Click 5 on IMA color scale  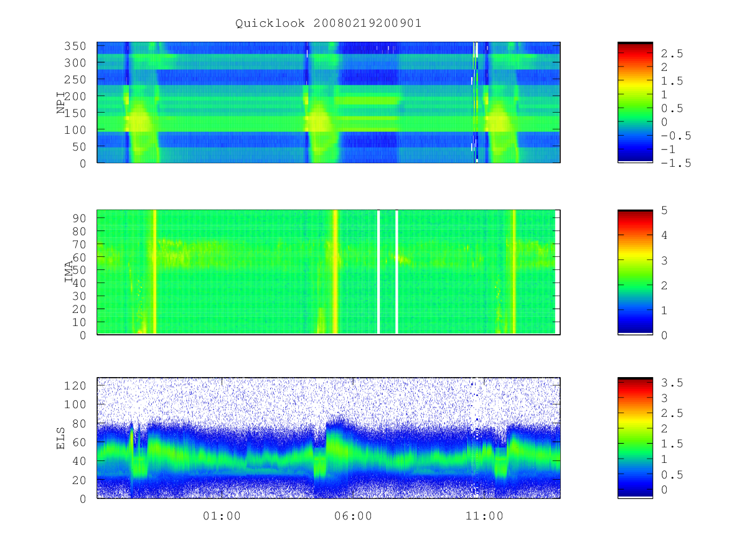pos(664,210)
